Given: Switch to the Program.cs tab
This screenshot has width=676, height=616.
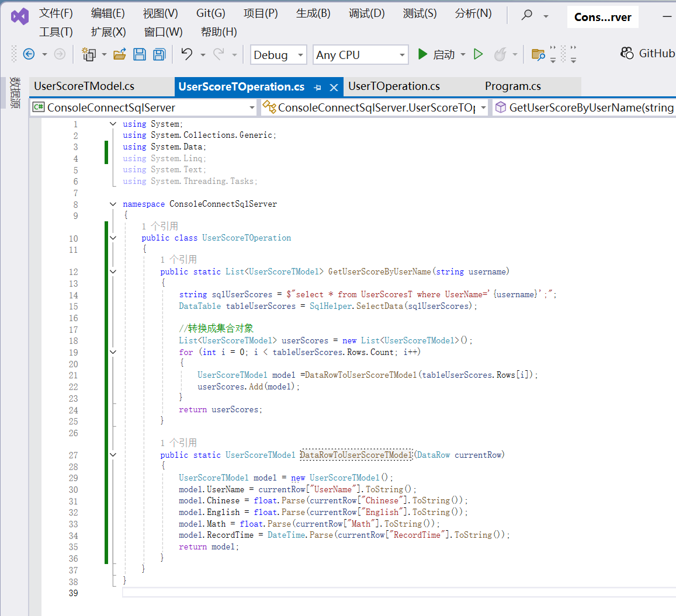Looking at the screenshot, I should [512, 86].
